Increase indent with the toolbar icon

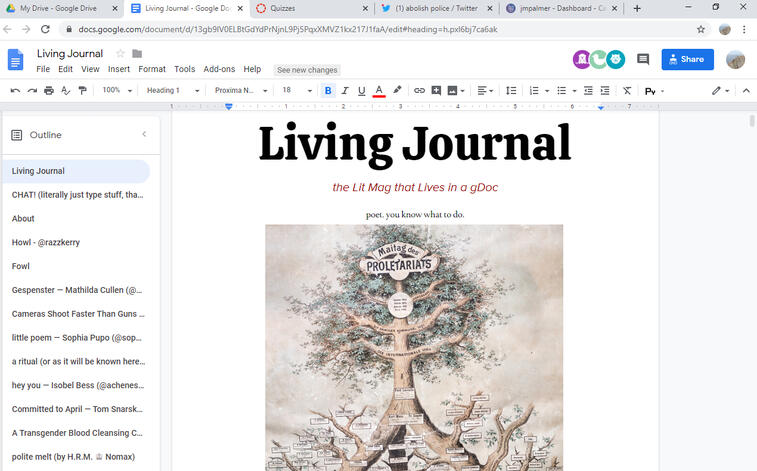[605, 90]
